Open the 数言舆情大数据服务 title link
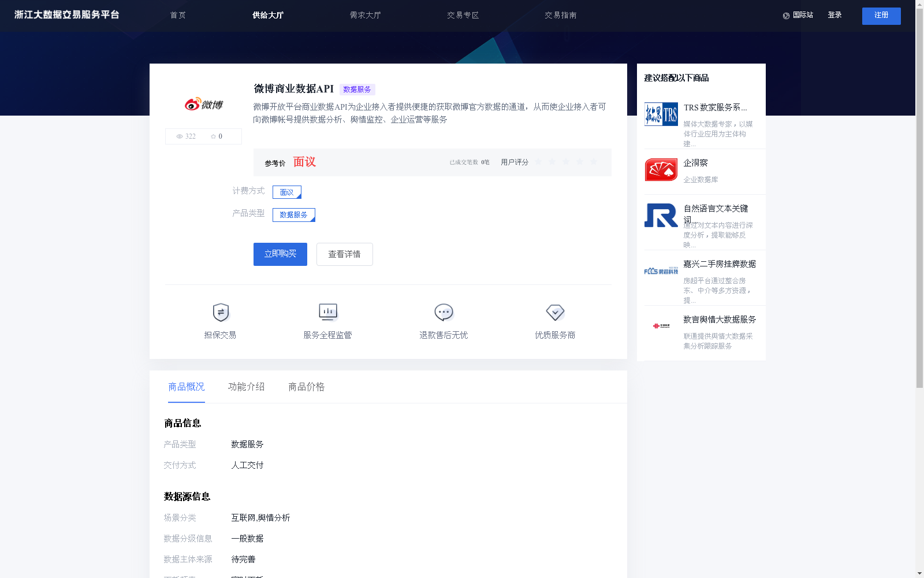This screenshot has height=578, width=924. 720,320
